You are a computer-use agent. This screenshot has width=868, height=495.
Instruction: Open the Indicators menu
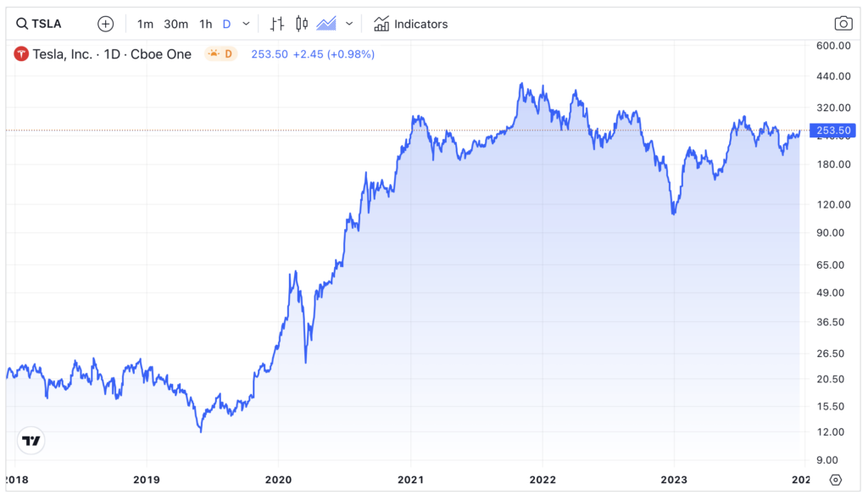click(410, 24)
